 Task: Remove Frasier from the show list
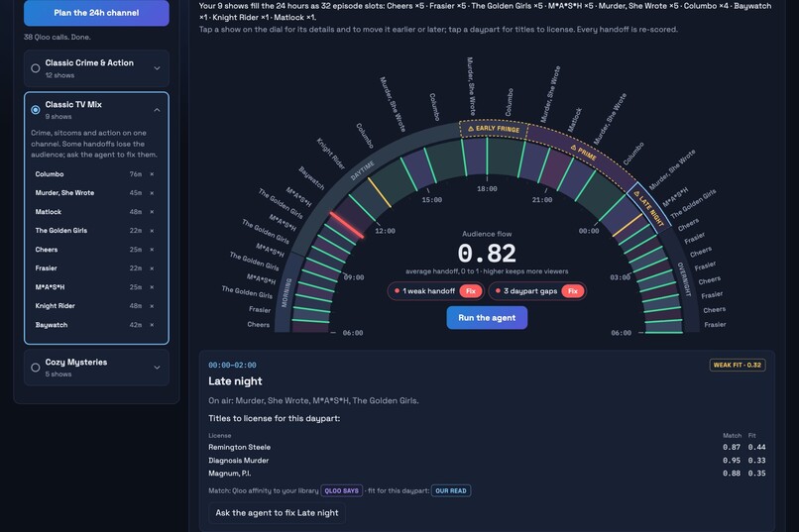152,268
